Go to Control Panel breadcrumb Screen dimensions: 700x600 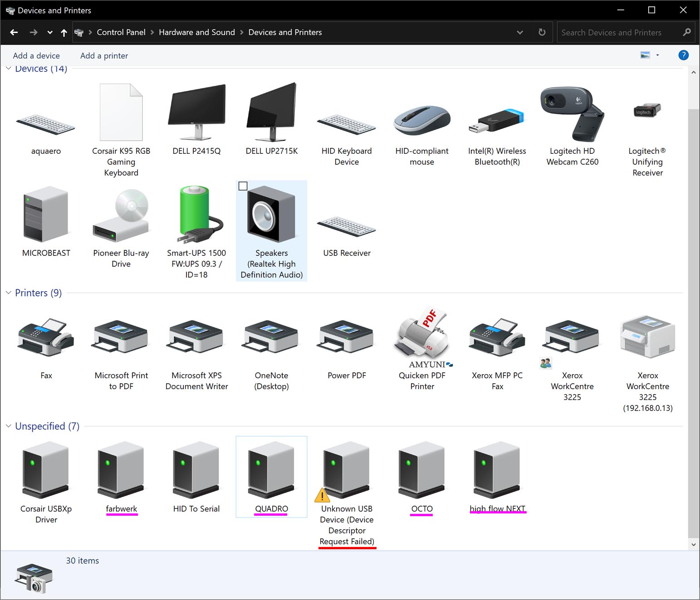(x=121, y=32)
